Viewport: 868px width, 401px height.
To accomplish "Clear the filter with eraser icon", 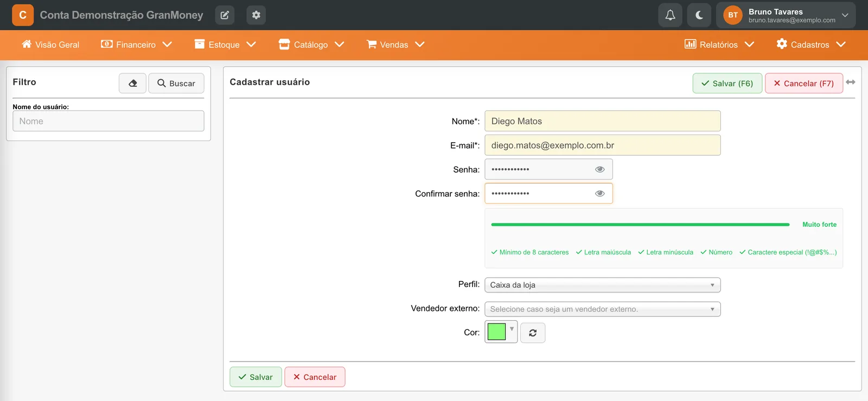I will (x=133, y=83).
